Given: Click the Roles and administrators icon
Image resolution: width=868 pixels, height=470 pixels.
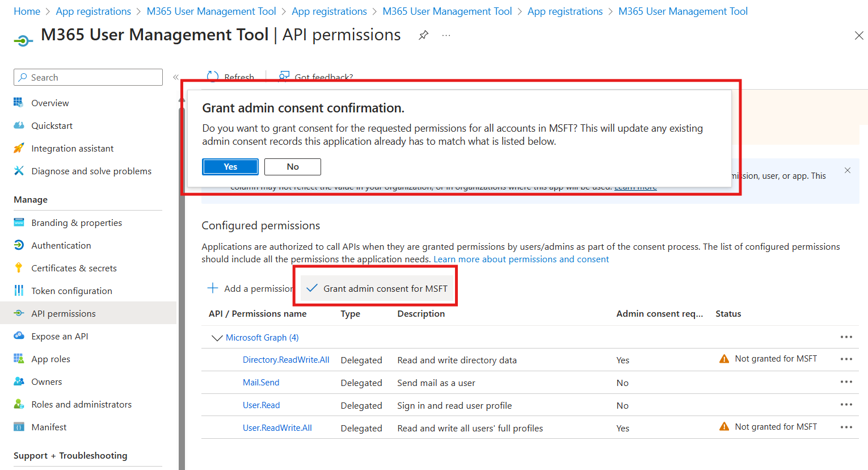Looking at the screenshot, I should click(x=19, y=404).
